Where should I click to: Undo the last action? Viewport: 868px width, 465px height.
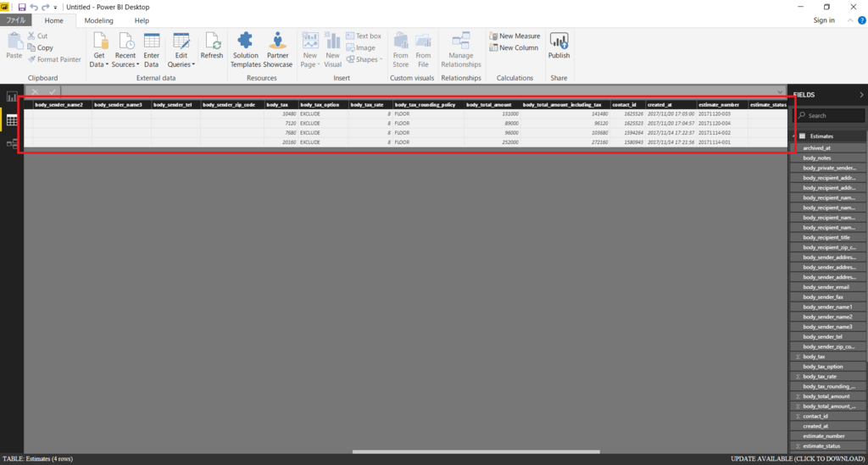34,7
